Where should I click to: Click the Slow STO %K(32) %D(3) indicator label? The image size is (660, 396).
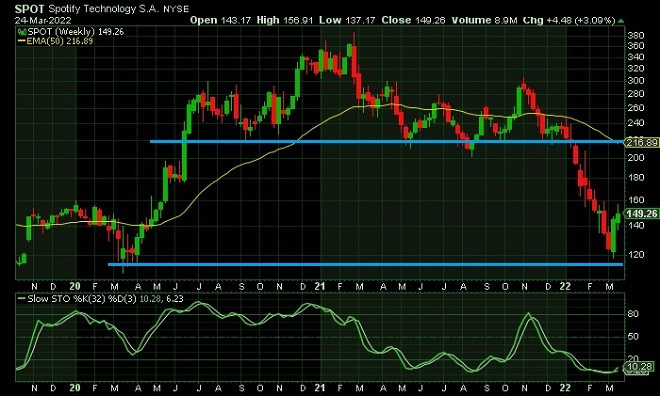tap(82, 299)
